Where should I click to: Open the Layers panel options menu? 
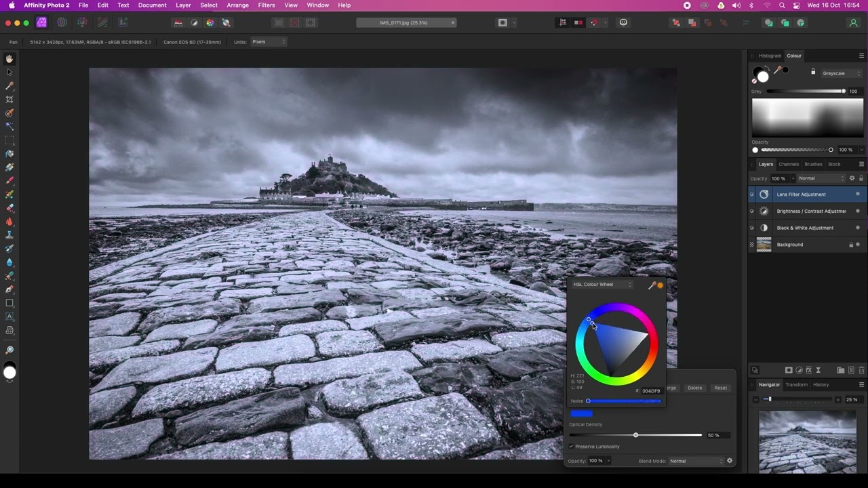pyautogui.click(x=862, y=164)
